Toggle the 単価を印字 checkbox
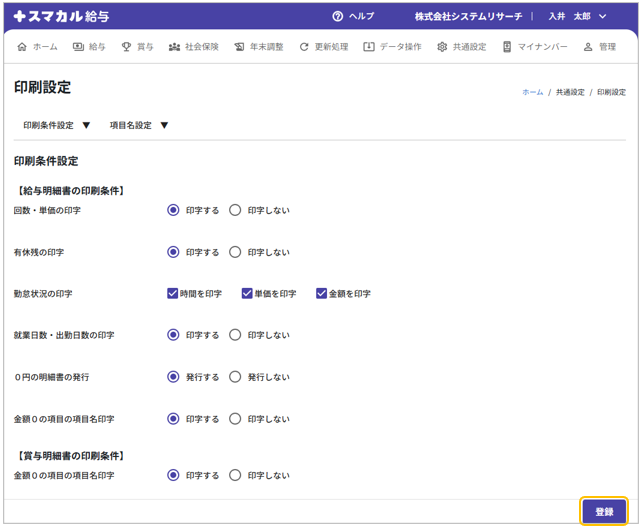 pyautogui.click(x=247, y=294)
